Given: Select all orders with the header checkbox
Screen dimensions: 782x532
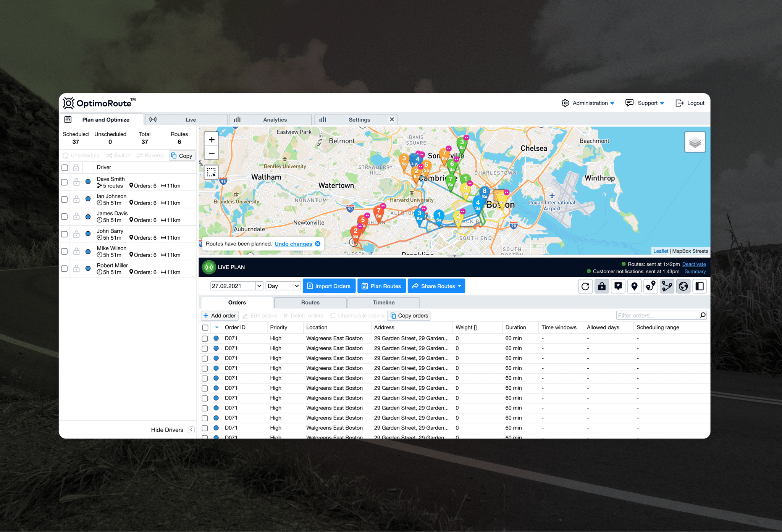Looking at the screenshot, I should click(x=205, y=327).
